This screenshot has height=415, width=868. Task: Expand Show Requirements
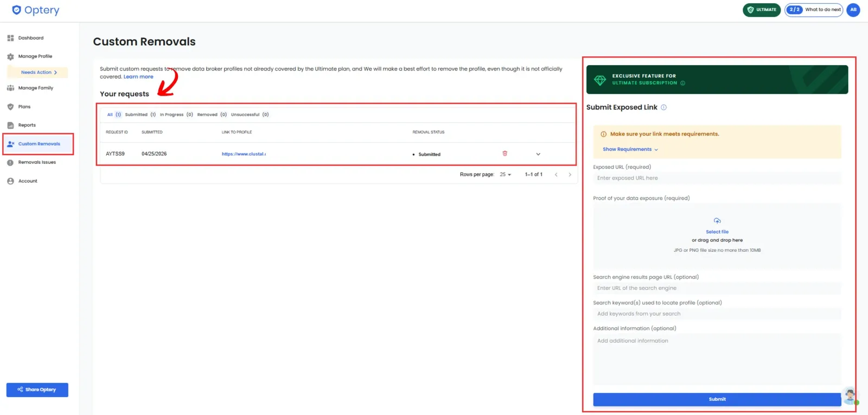(630, 149)
